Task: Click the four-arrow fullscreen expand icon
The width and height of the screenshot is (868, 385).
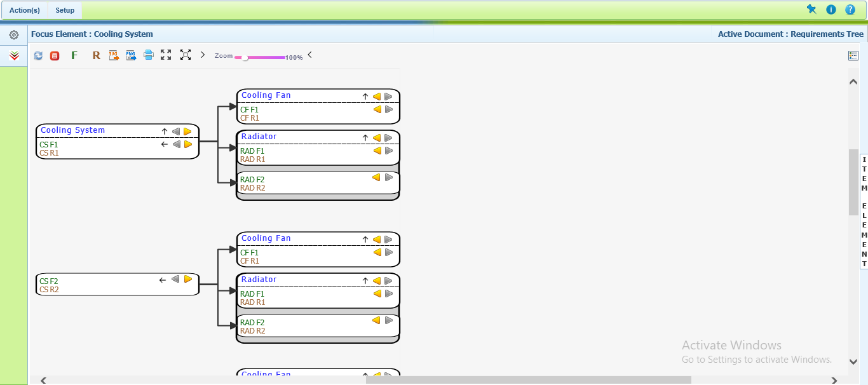Action: (166, 55)
